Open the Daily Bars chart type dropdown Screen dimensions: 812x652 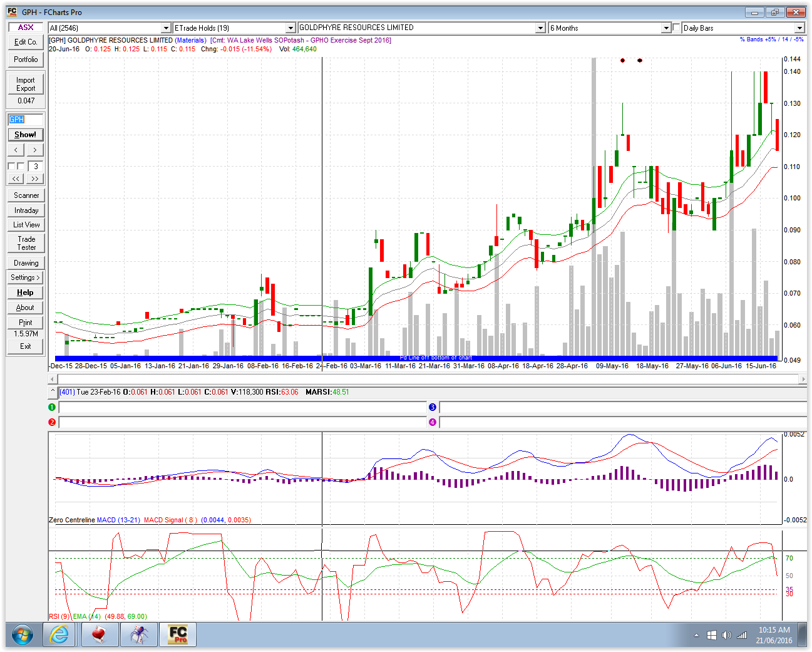pyautogui.click(x=799, y=28)
